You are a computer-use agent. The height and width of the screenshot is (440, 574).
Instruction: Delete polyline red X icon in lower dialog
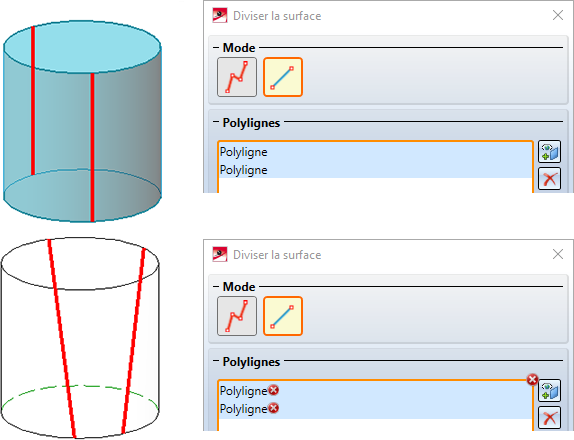tap(549, 418)
